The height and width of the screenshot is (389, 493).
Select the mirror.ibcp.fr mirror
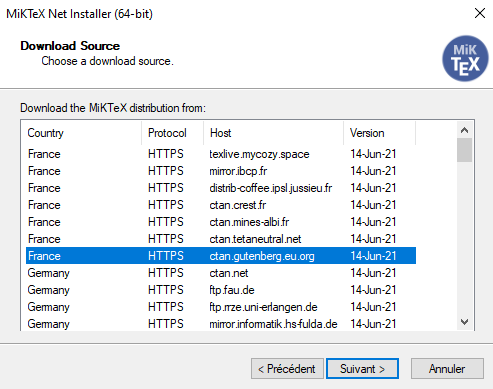tap(221, 171)
